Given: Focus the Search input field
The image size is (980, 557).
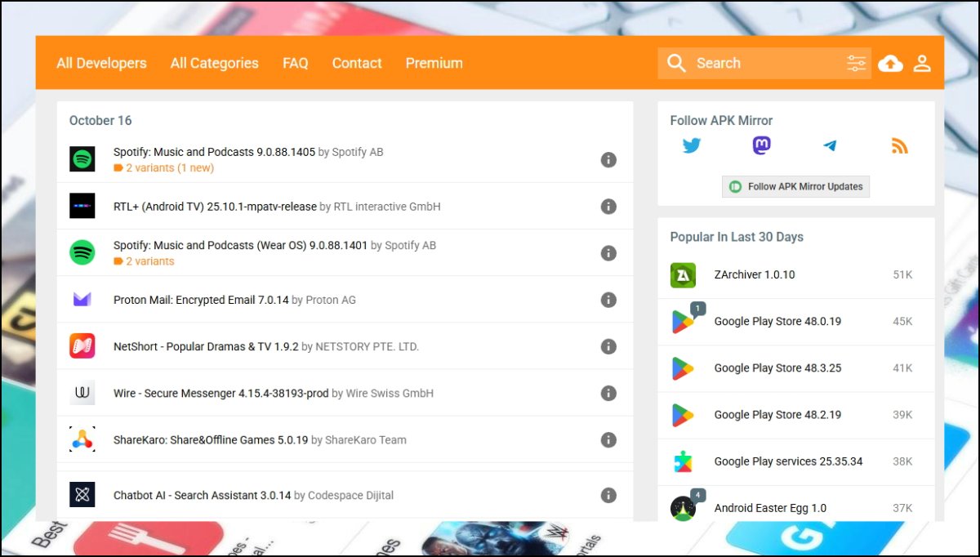Looking at the screenshot, I should pyautogui.click(x=764, y=63).
